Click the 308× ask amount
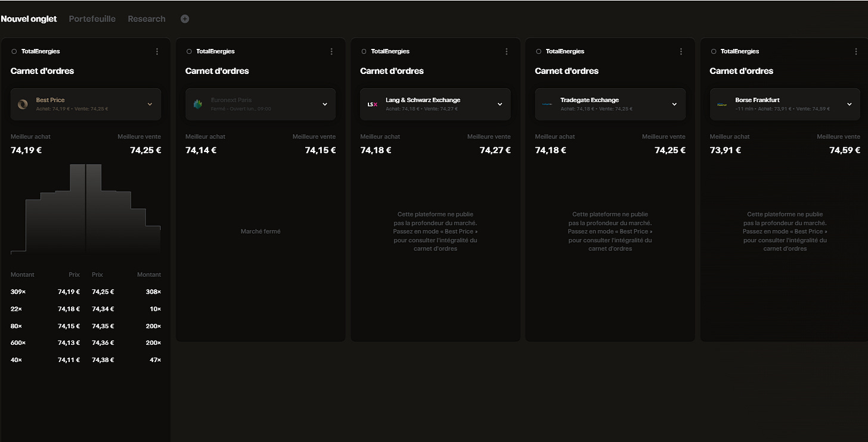 tap(153, 292)
